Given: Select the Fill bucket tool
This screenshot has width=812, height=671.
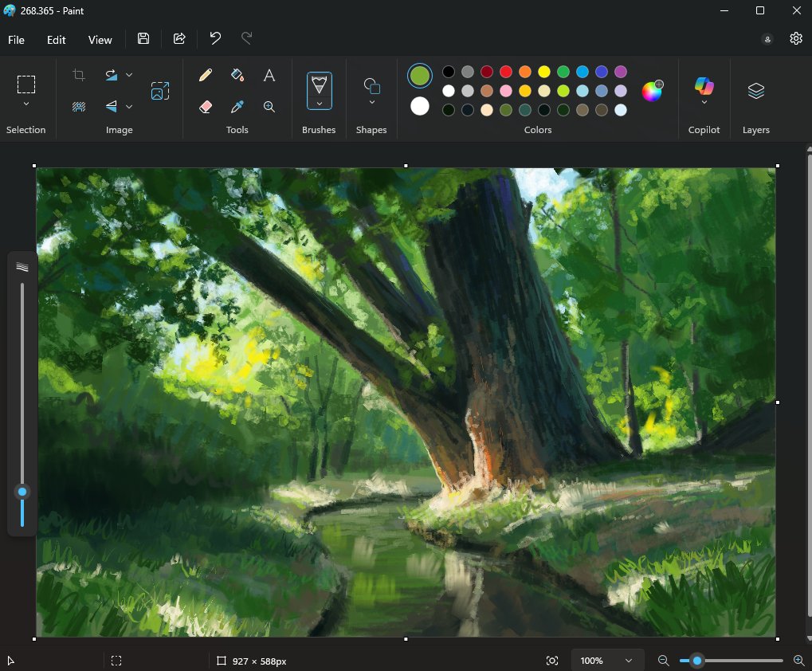Looking at the screenshot, I should 237,75.
